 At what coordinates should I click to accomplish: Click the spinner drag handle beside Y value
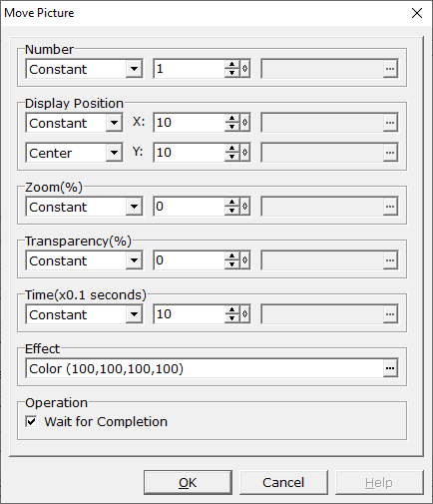[x=245, y=153]
